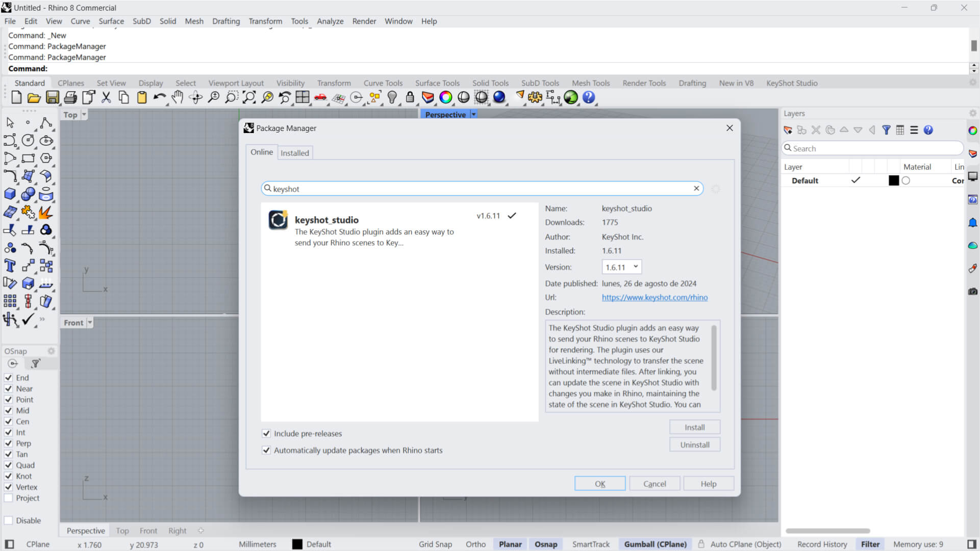The image size is (980, 551).
Task: Toggle the Near osnap checkbox
Action: 9,389
